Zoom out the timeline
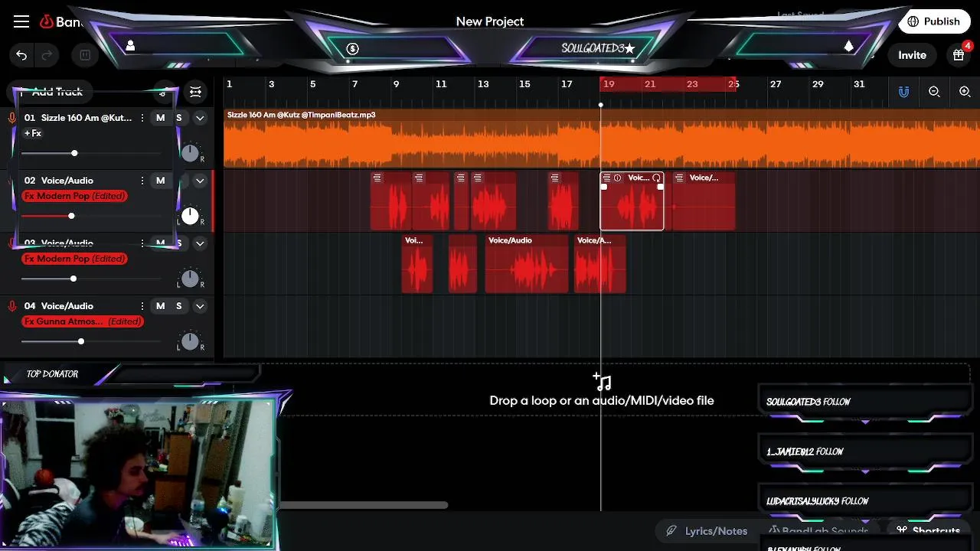Screen dimensions: 980x551 pyautogui.click(x=934, y=92)
